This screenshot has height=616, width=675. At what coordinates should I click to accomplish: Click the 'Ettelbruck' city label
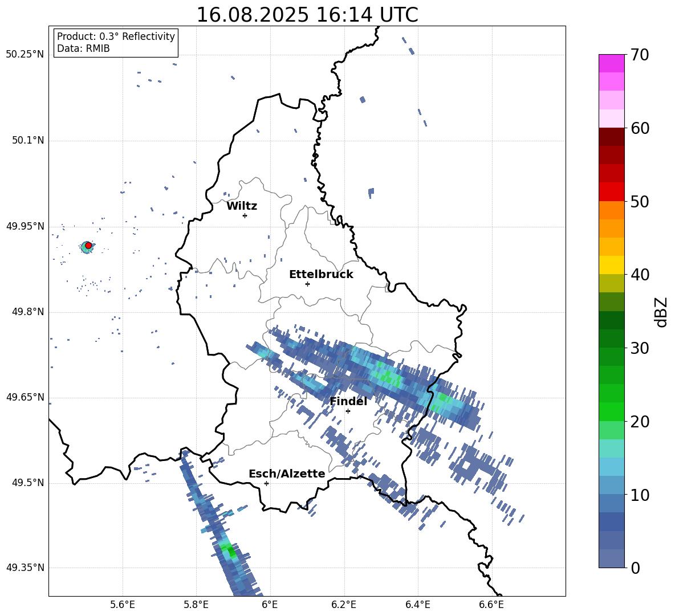(321, 275)
